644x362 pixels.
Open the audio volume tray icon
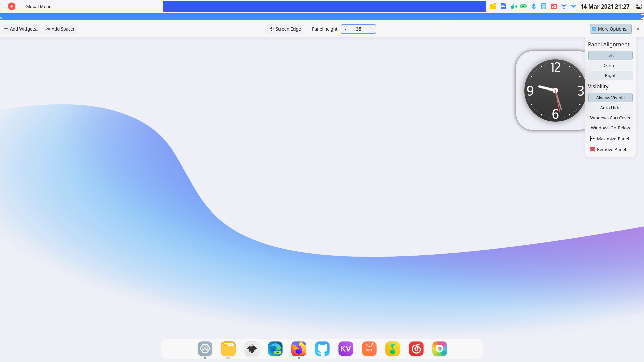point(514,6)
